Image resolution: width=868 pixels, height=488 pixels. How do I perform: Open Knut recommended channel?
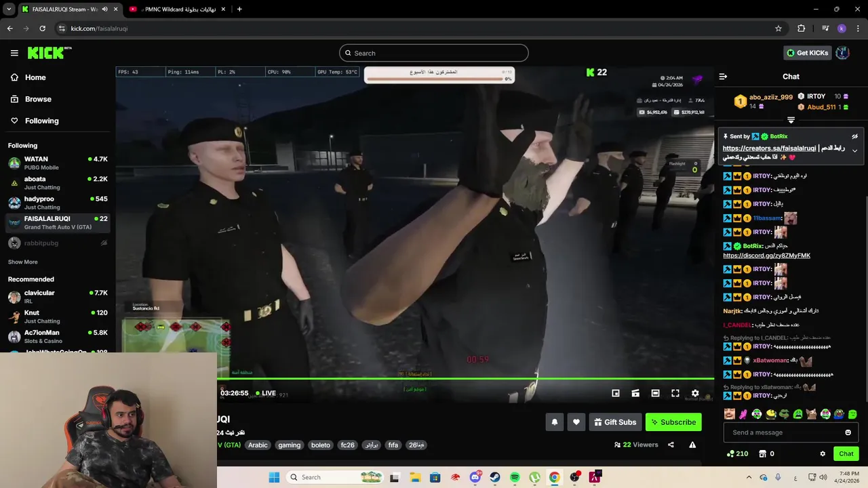[x=58, y=317]
